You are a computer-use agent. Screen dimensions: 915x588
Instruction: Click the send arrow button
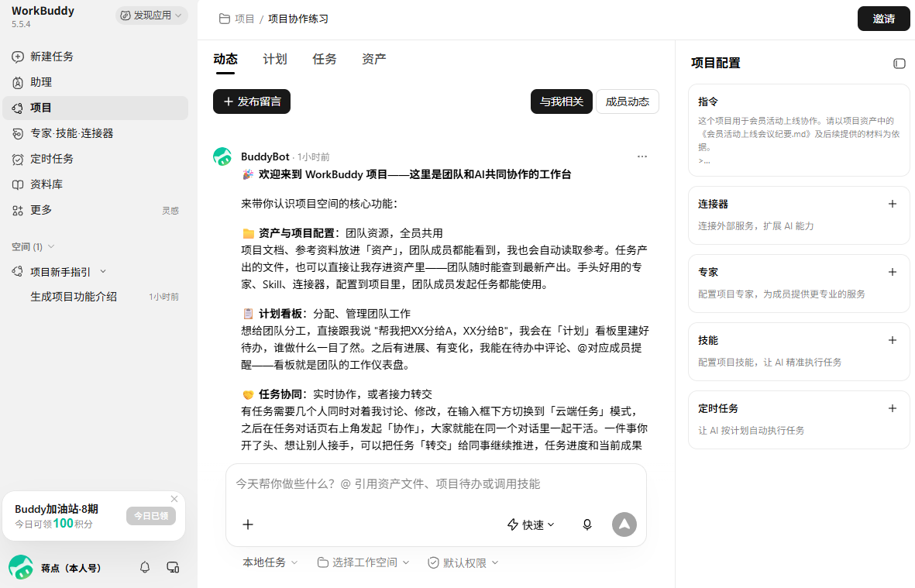(624, 524)
